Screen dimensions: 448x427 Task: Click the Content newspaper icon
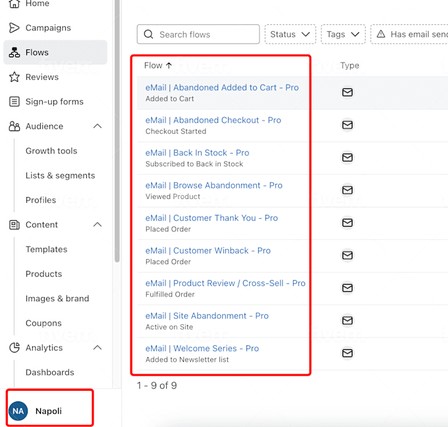[x=14, y=225]
